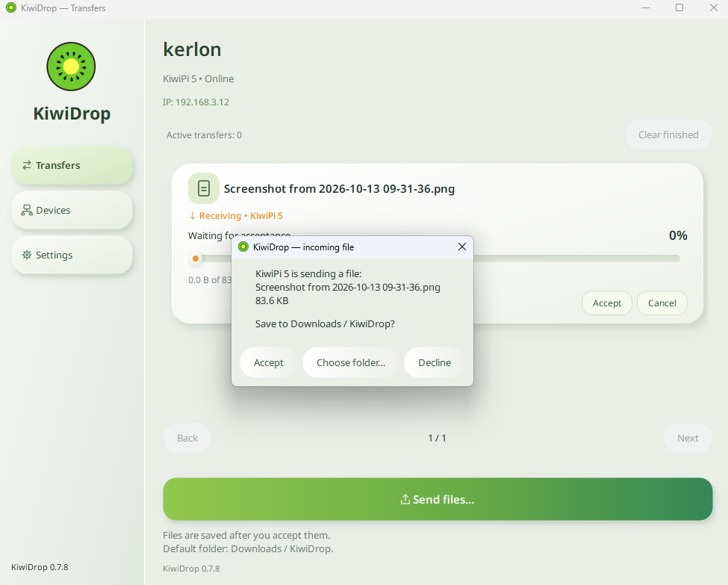Switch to the Devices section

(x=72, y=210)
